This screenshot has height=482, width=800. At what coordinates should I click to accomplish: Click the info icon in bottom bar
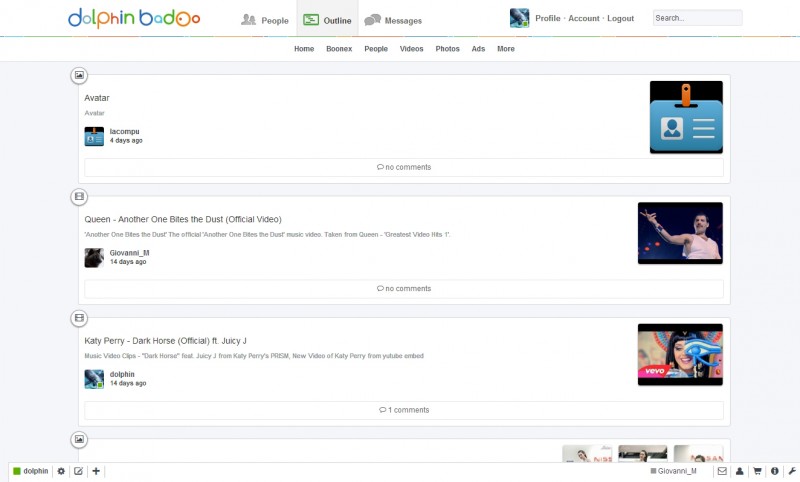(774, 471)
